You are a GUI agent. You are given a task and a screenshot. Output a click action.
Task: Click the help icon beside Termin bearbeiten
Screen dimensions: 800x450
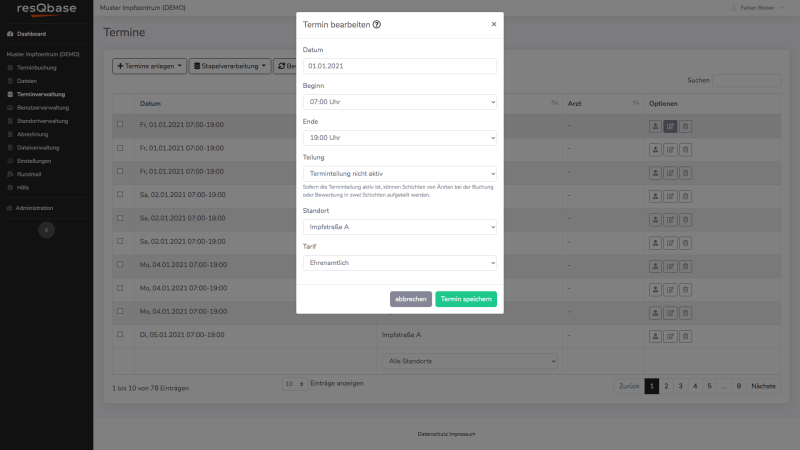377,24
